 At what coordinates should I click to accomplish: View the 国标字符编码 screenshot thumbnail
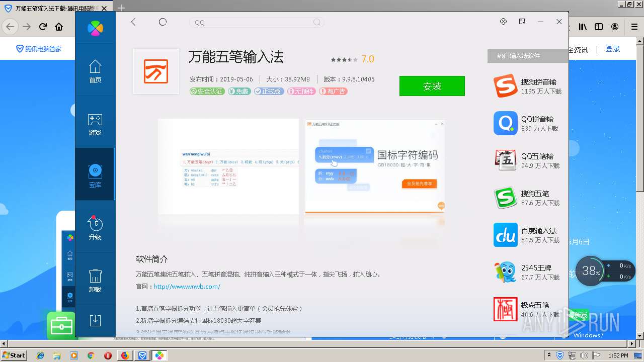click(375, 166)
